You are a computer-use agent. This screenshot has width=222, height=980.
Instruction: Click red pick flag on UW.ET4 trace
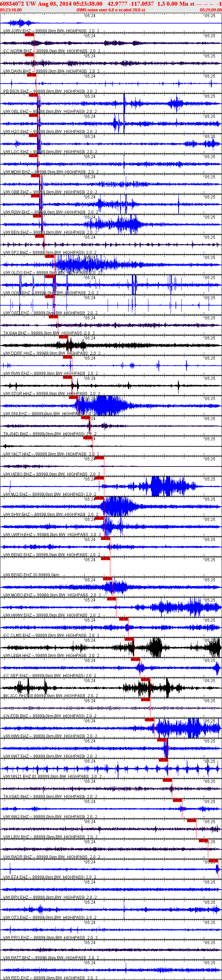click(213, 861)
